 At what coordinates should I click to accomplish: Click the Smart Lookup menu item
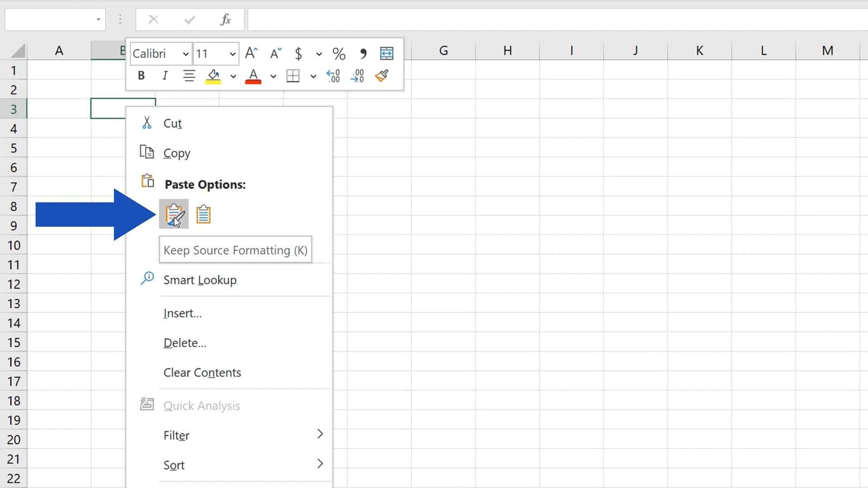[200, 279]
